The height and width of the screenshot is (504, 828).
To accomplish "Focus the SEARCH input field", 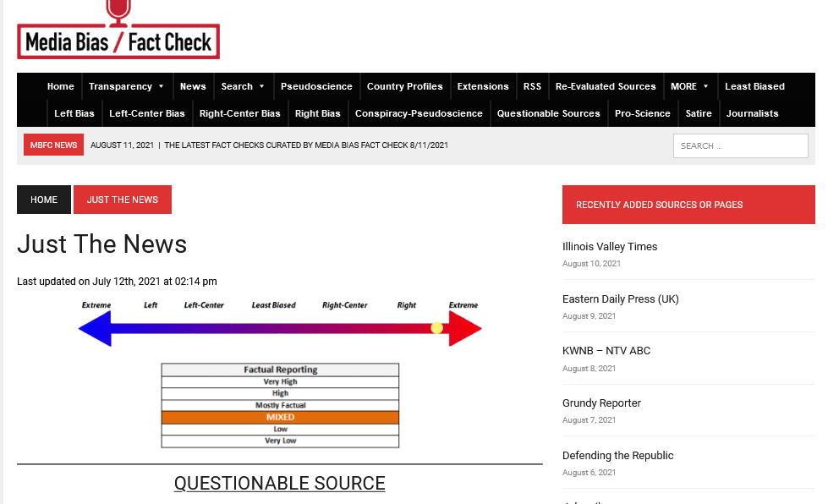I will (x=740, y=145).
